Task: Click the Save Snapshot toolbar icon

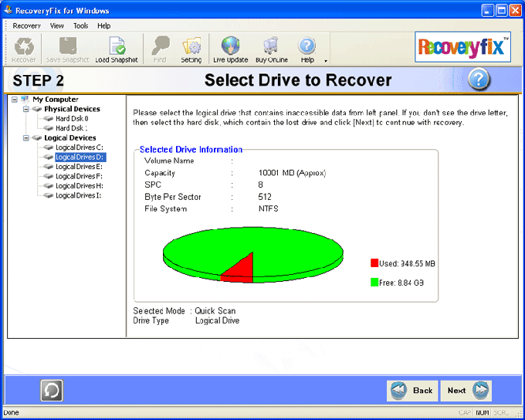Action: [x=67, y=49]
